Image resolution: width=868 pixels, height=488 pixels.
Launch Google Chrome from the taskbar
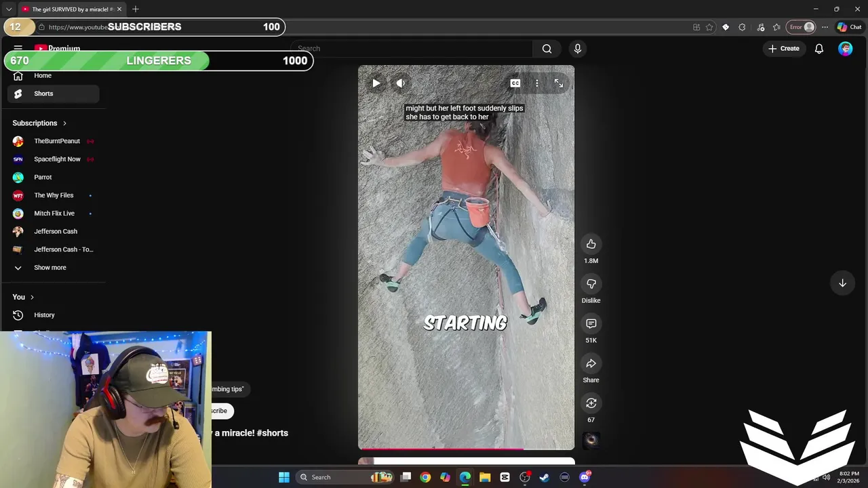coord(425,477)
